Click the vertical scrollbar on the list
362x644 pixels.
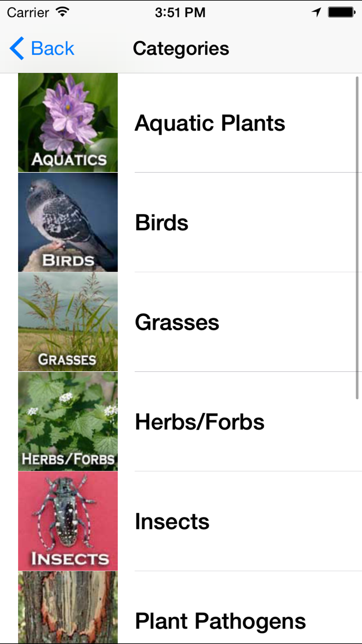pos(357,237)
